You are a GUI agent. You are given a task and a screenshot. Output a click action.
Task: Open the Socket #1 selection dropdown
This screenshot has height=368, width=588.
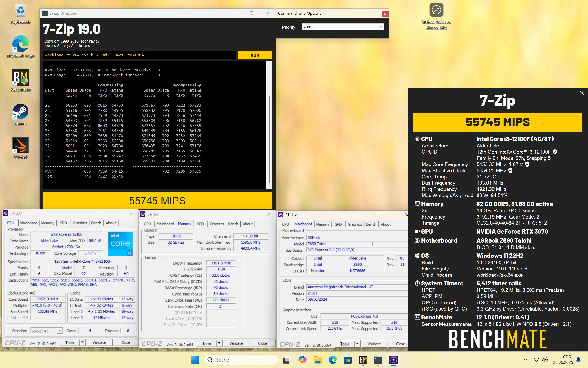point(46,331)
